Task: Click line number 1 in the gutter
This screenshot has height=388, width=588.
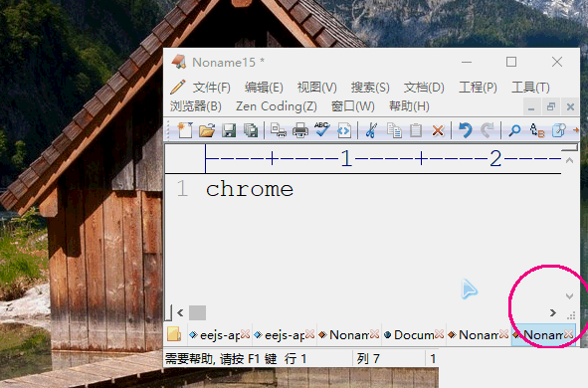Action: pyautogui.click(x=182, y=189)
